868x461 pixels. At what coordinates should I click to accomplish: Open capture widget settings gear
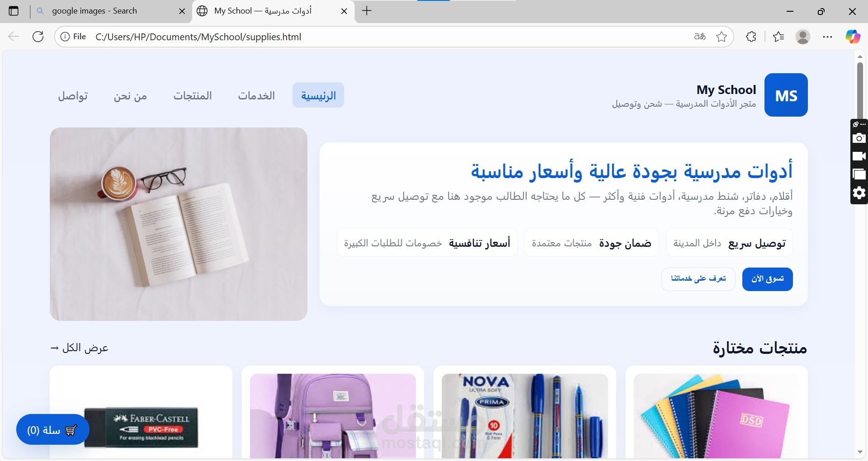859,193
